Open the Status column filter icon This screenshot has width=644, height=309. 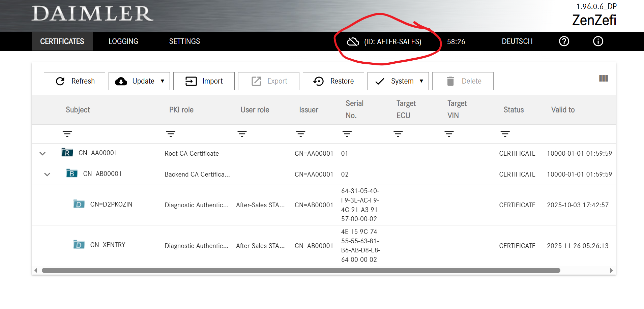click(x=505, y=134)
